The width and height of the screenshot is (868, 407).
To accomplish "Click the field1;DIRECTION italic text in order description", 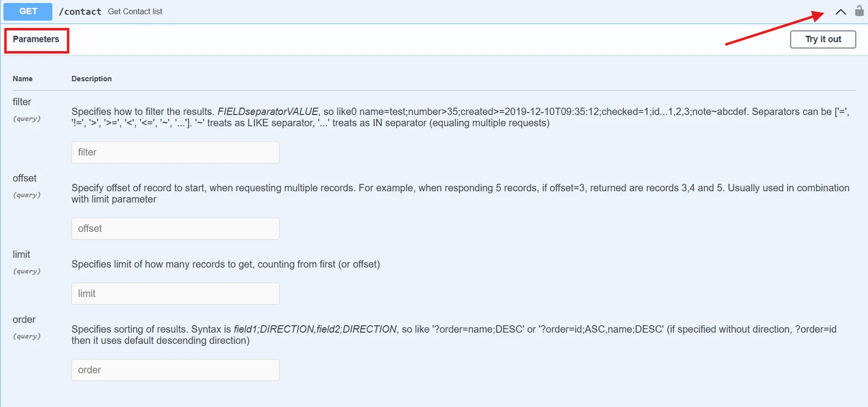I will point(273,330).
